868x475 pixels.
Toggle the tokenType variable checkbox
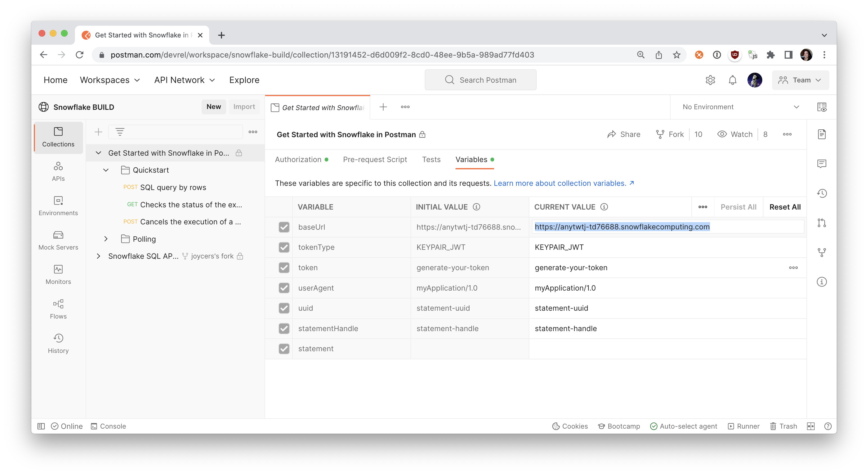coord(284,247)
